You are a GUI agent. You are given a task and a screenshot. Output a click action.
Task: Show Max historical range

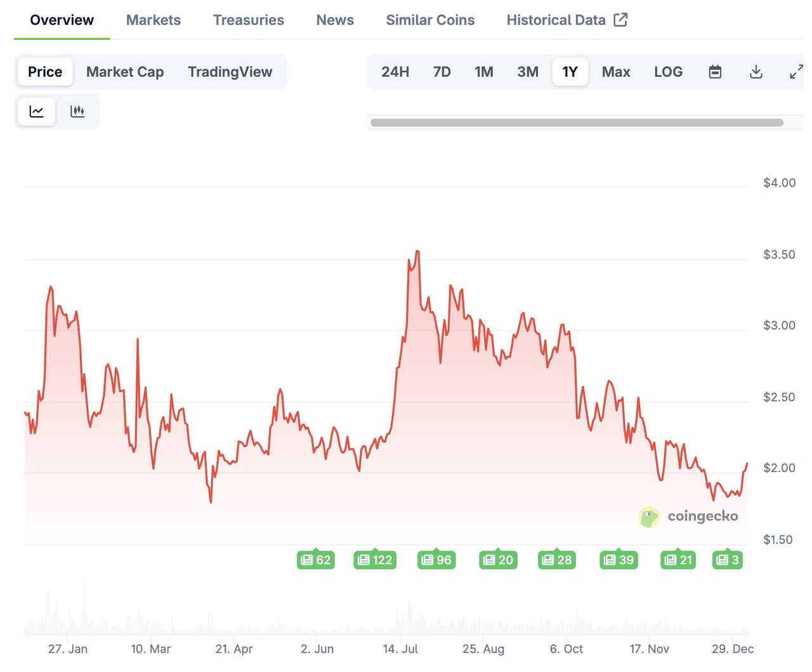(615, 72)
